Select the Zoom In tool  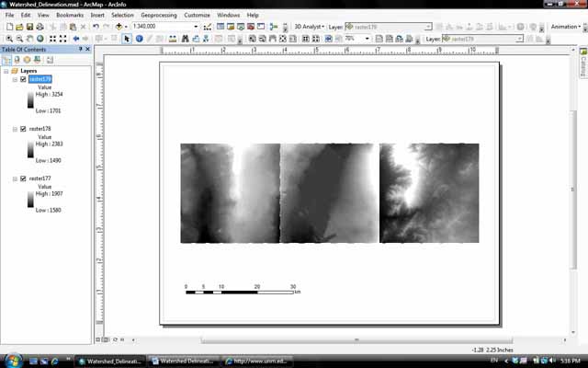[8, 39]
